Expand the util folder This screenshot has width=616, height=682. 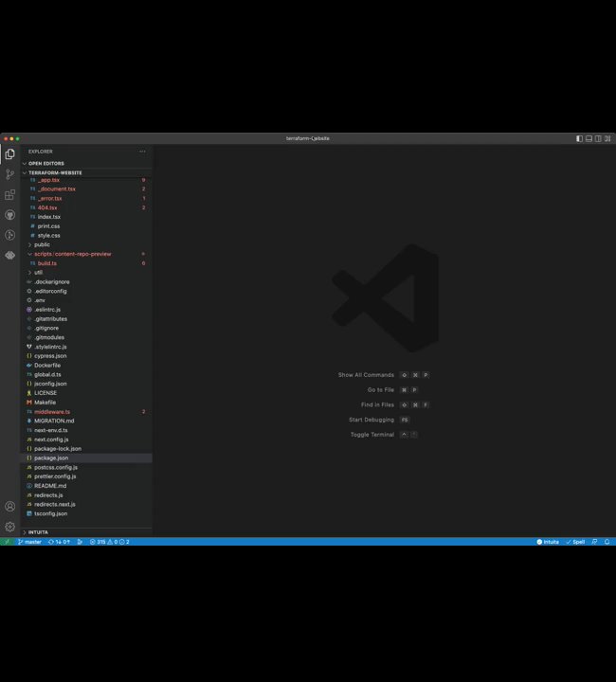[86, 272]
